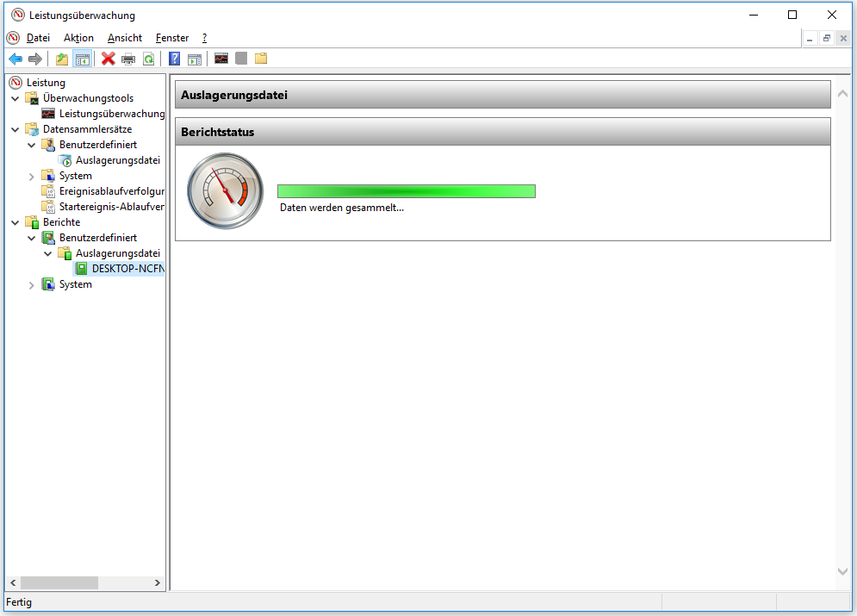Viewport: 857px width, 616px height.
Task: Collapse the Datensammlersätze node
Action: click(16, 129)
